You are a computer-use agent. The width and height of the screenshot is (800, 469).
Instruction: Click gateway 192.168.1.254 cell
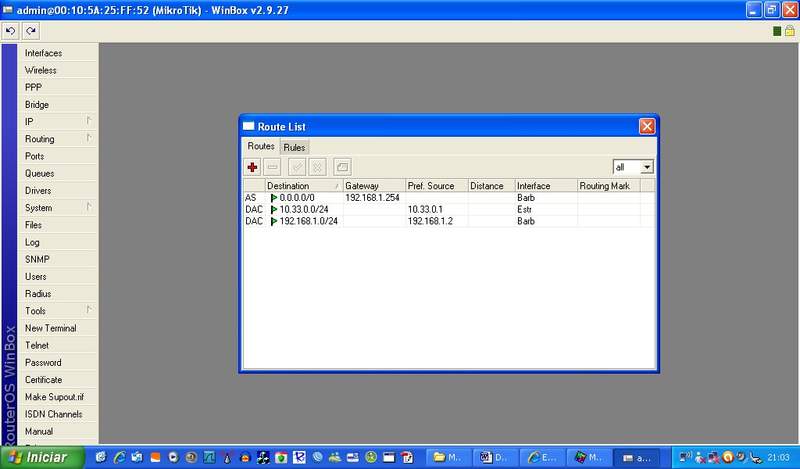pyautogui.click(x=372, y=198)
